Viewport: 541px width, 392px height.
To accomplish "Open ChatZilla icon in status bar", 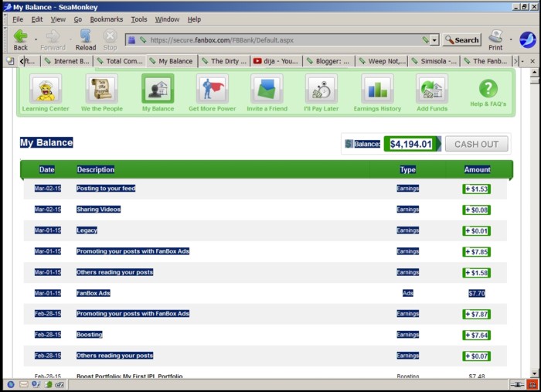I will [60, 384].
